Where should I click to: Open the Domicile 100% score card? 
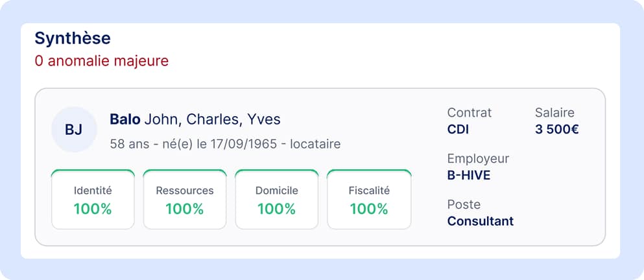click(277, 199)
